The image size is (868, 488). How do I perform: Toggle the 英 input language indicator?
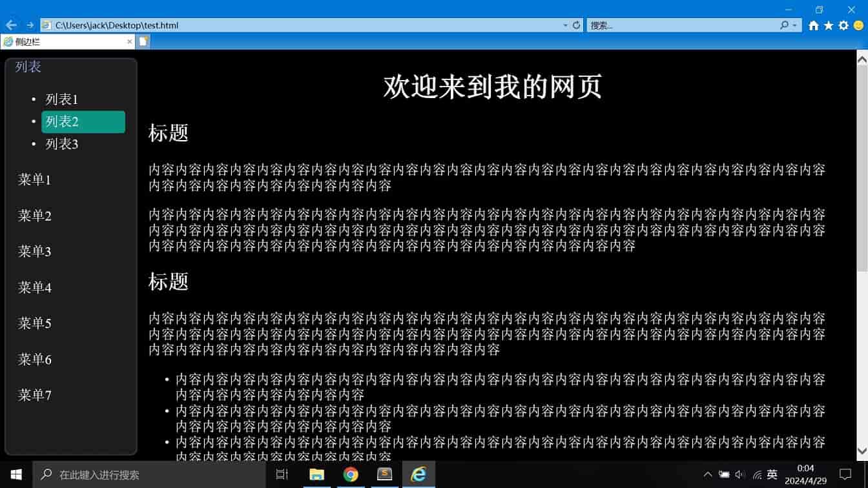click(772, 474)
